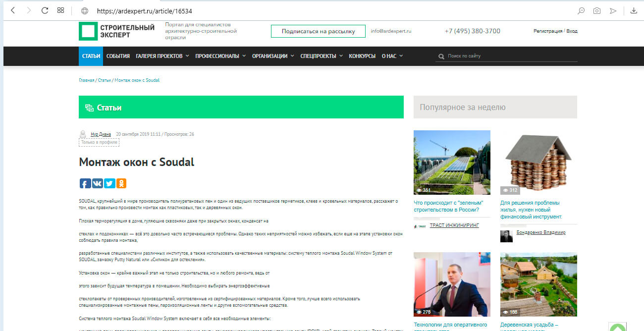Click the Регистрация link
This screenshot has height=331, width=644.
pos(547,31)
